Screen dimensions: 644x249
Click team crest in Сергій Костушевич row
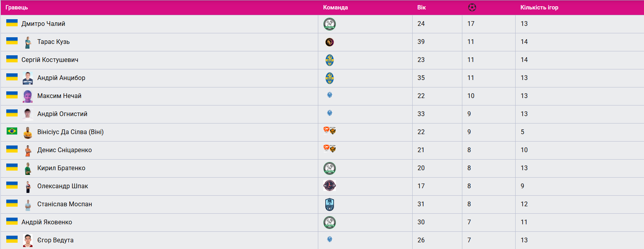tap(330, 60)
